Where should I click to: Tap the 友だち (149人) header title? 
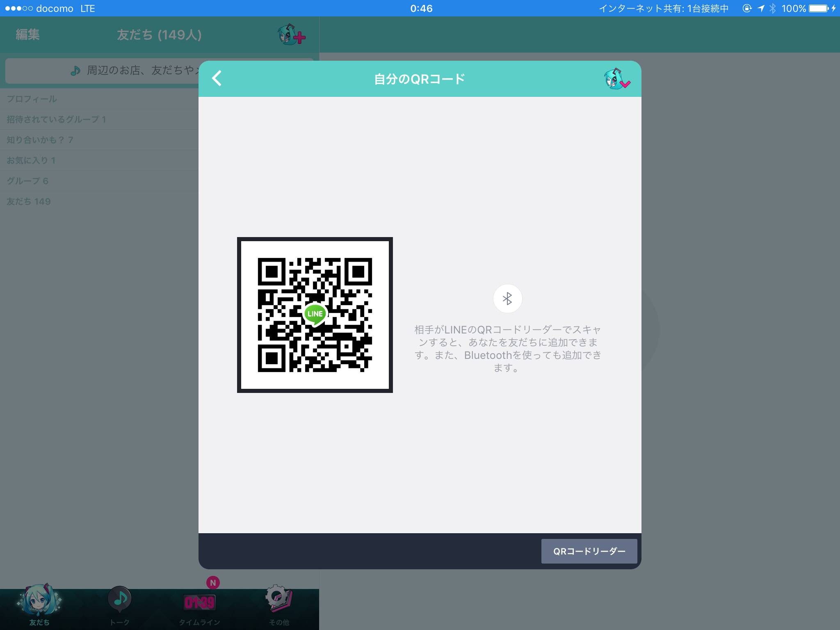point(159,35)
